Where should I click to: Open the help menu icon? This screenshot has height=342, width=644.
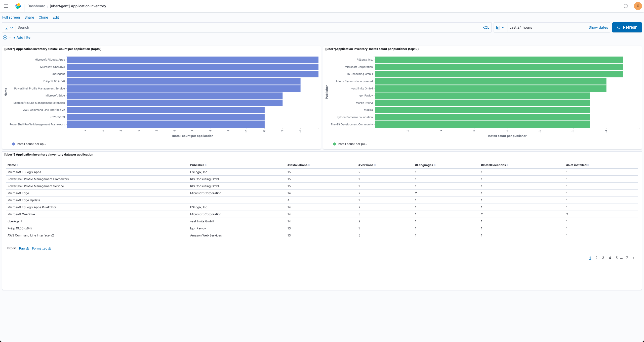pos(626,6)
